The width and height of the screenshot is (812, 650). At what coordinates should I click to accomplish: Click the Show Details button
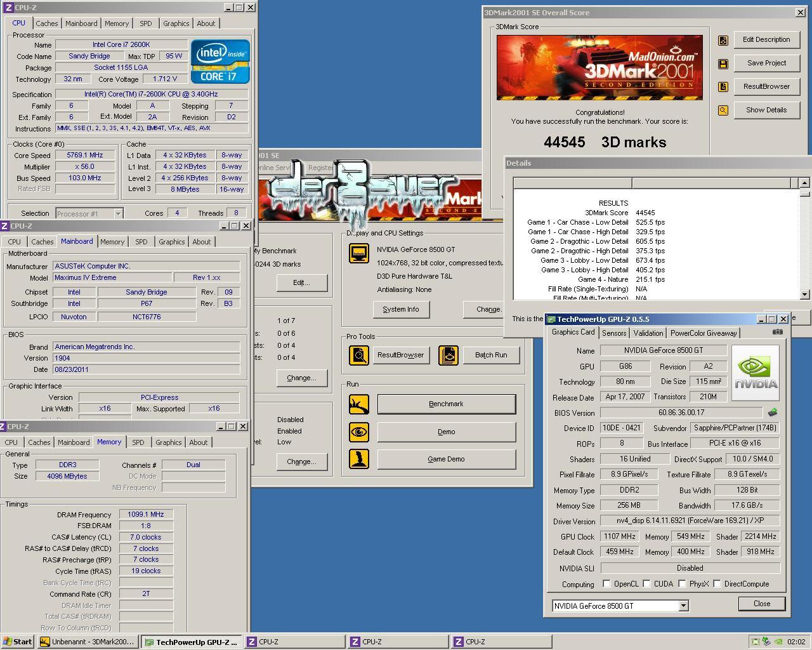[766, 110]
